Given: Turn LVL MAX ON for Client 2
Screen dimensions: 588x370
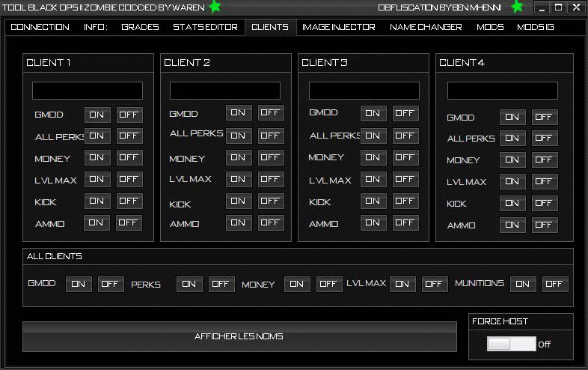Looking at the screenshot, I should 239,179.
